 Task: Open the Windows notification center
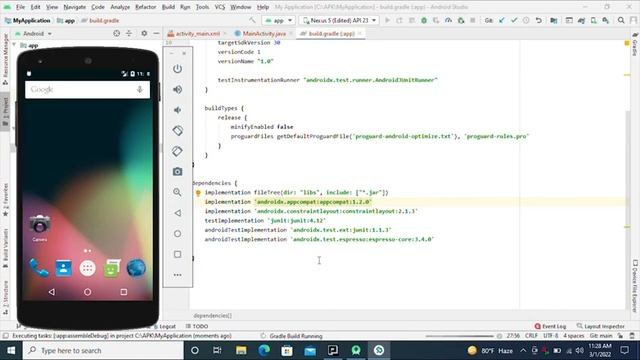[x=624, y=350]
